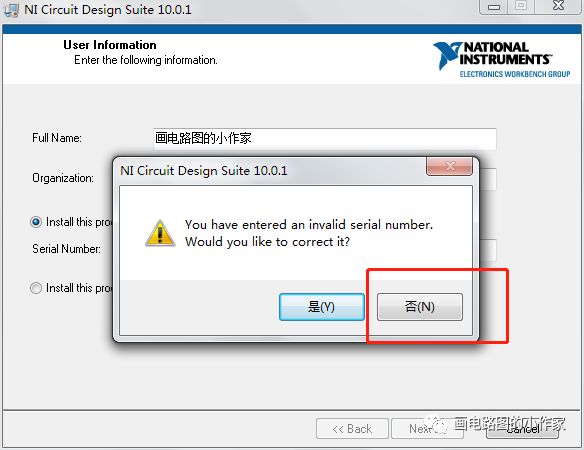Select the first Install this product radio button
The height and width of the screenshot is (450, 584).
[36, 222]
